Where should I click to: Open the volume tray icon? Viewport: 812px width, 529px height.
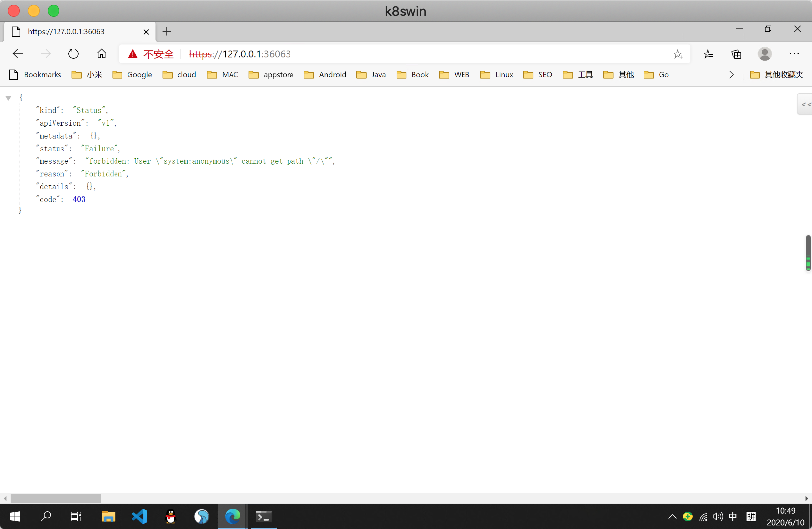(718, 517)
